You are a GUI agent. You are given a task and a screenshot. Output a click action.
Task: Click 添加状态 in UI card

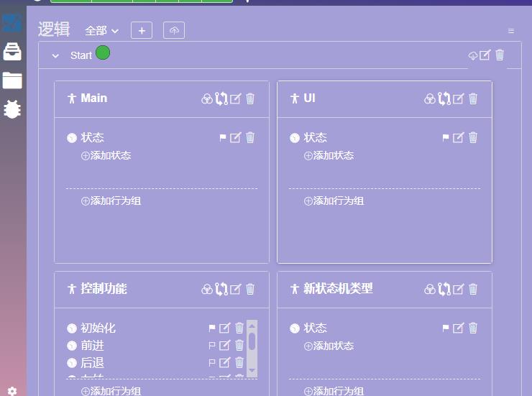pyautogui.click(x=329, y=156)
